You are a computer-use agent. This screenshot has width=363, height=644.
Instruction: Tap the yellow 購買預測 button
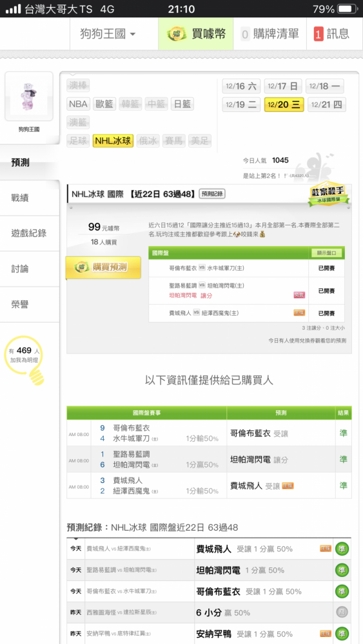[x=104, y=268]
